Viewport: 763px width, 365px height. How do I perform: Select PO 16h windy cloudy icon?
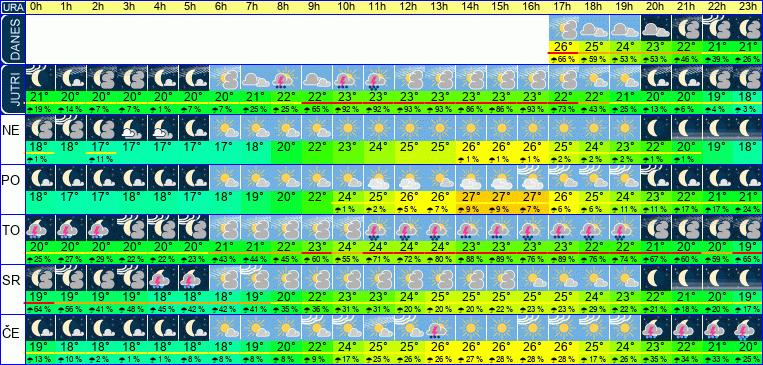click(533, 178)
